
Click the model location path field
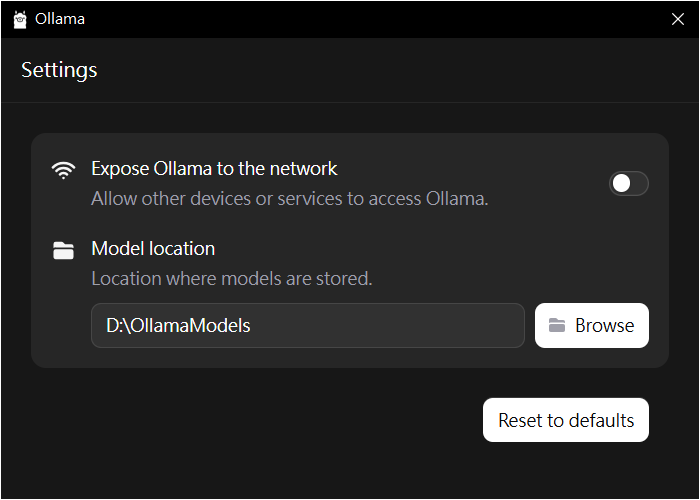coord(308,325)
